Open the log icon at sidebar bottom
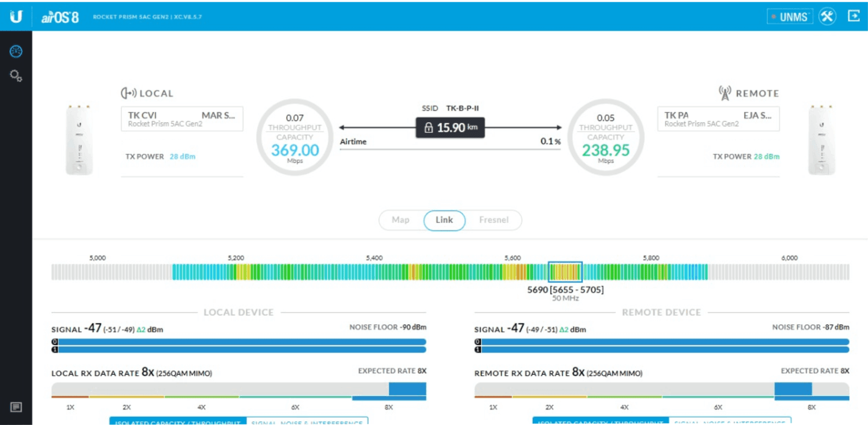Screen dimensions: 868x425 (16, 407)
